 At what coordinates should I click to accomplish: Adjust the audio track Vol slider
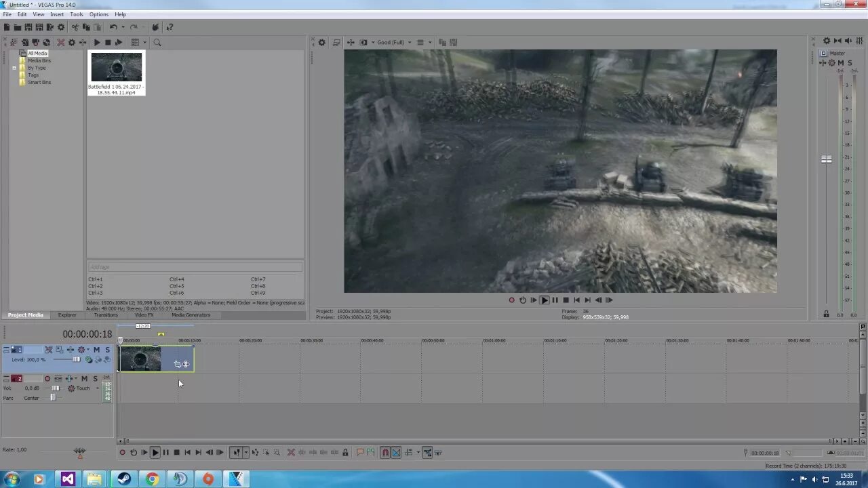click(x=56, y=388)
